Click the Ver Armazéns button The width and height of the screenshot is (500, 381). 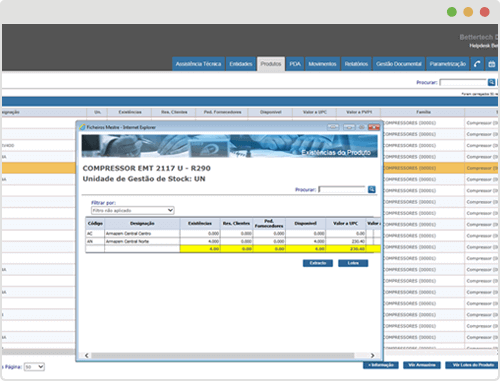(x=422, y=365)
